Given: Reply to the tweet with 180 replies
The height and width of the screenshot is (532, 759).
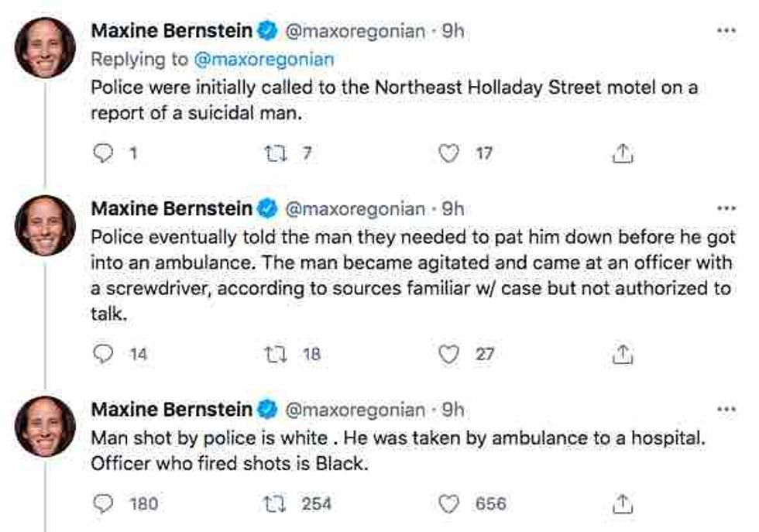Looking at the screenshot, I should tap(102, 504).
